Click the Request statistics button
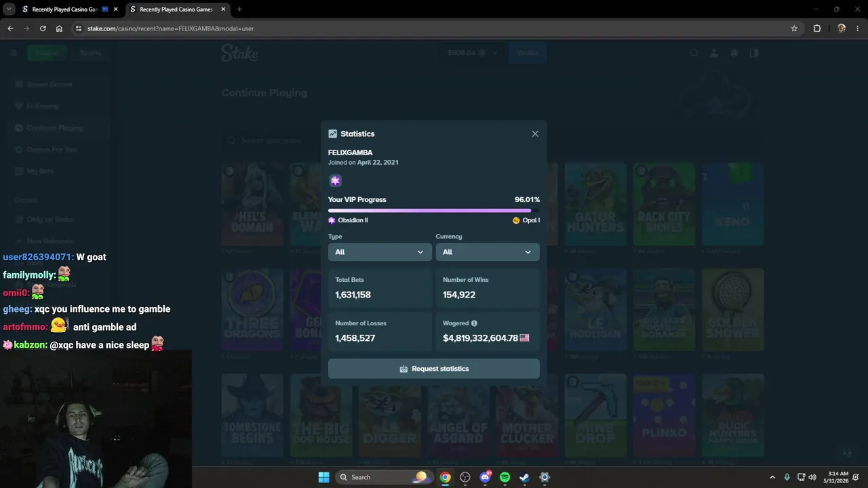868x488 pixels. [434, 369]
